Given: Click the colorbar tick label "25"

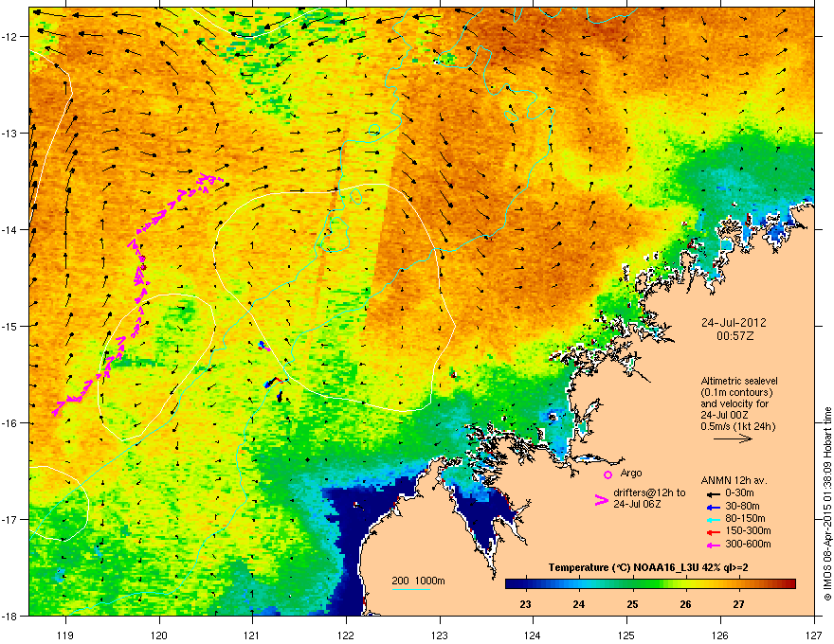Looking at the screenshot, I should click(632, 604).
